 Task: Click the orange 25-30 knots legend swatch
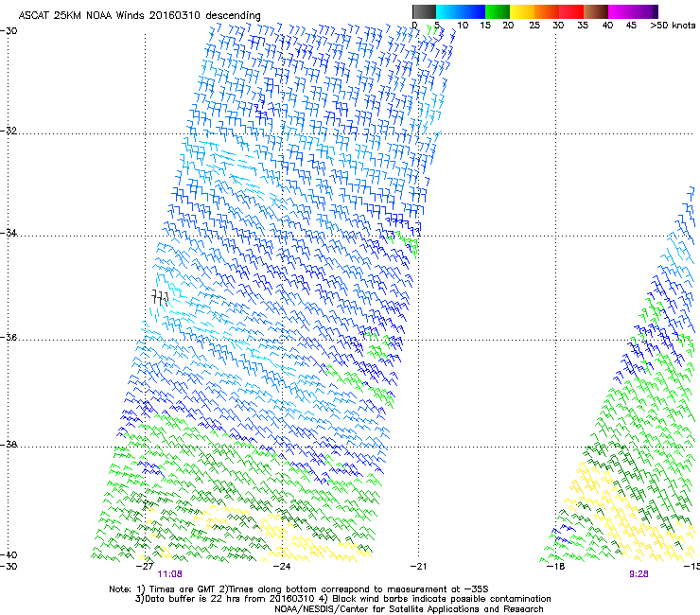tap(547, 11)
